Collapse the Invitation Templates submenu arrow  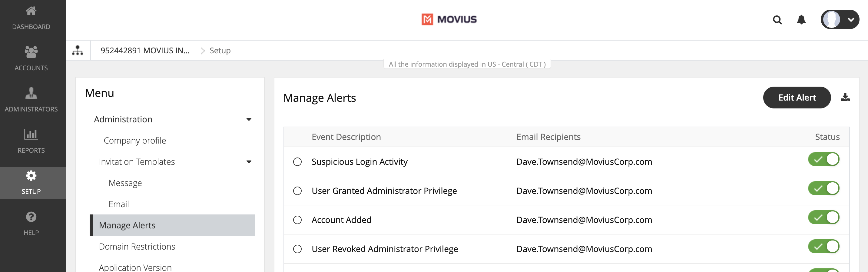click(249, 162)
